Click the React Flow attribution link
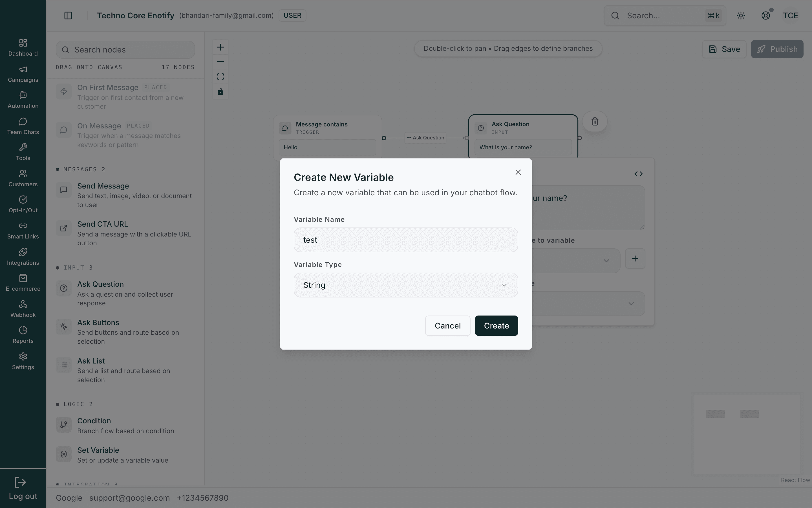The height and width of the screenshot is (508, 812). coord(795,480)
